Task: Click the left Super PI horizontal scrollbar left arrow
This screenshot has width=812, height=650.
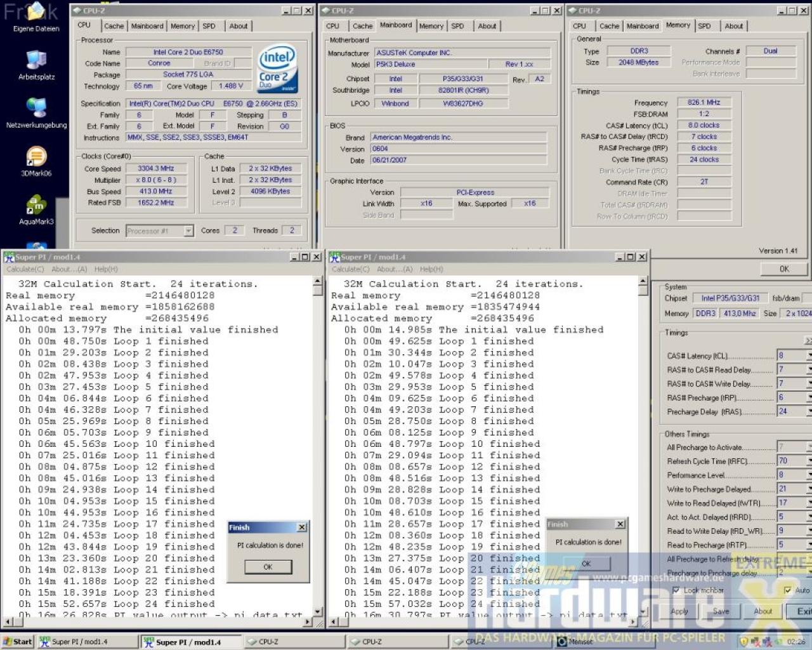Action: [8, 622]
